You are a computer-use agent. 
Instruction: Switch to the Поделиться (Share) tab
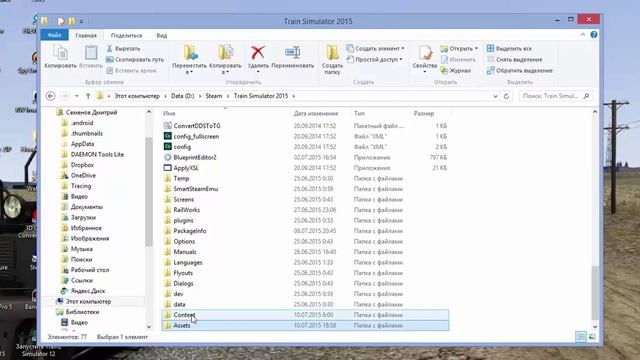coord(127,36)
